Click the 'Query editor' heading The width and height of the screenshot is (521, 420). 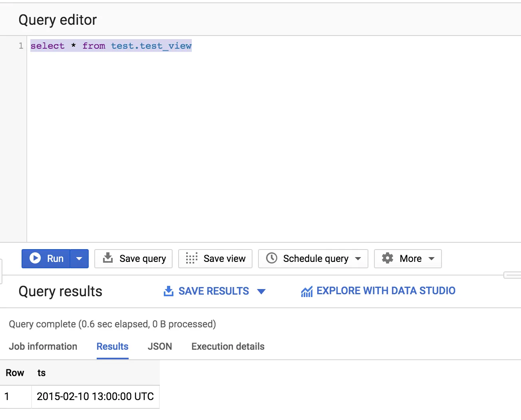click(x=58, y=20)
